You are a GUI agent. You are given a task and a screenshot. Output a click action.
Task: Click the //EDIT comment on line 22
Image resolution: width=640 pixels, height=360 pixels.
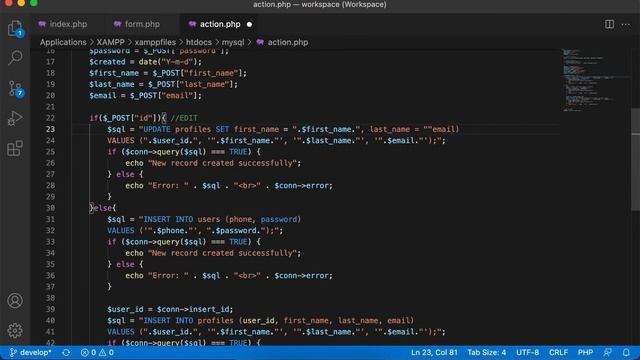coord(184,118)
